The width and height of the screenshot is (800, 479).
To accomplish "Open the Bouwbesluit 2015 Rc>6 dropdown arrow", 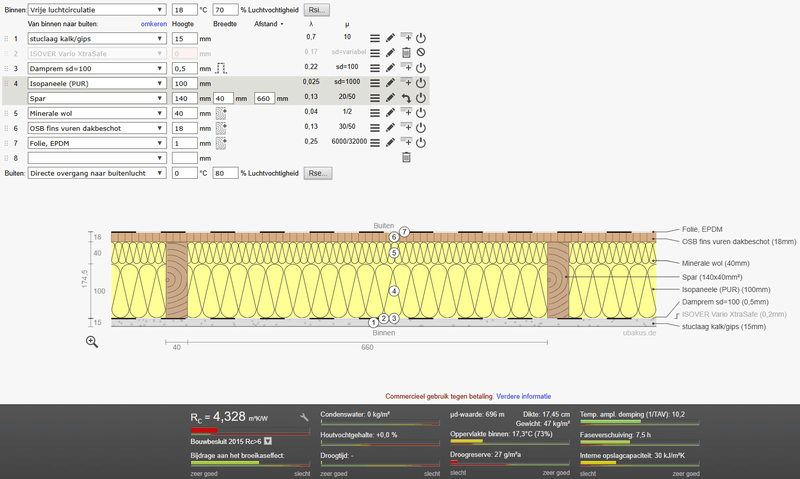I will (268, 441).
